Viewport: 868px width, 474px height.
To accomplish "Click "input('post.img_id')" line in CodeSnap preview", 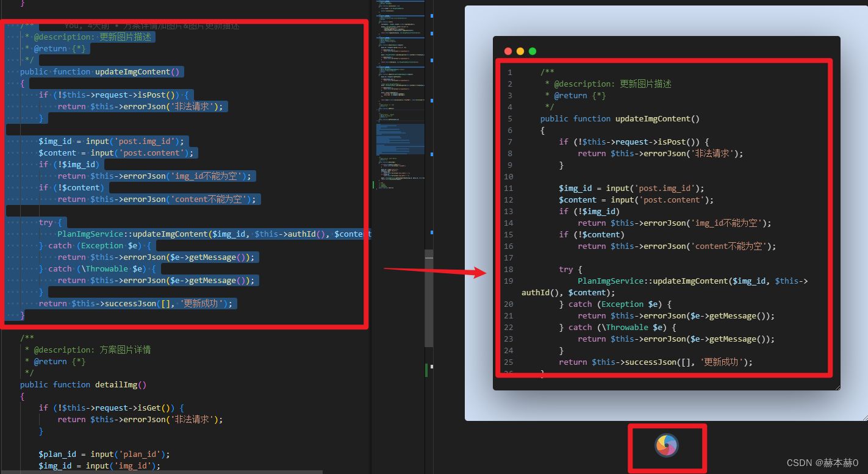I will click(632, 189).
